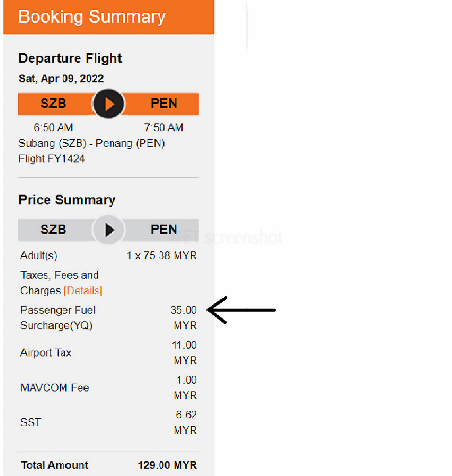The height and width of the screenshot is (476, 452).
Task: Click the Booking Summary orange header
Action: click(109, 17)
